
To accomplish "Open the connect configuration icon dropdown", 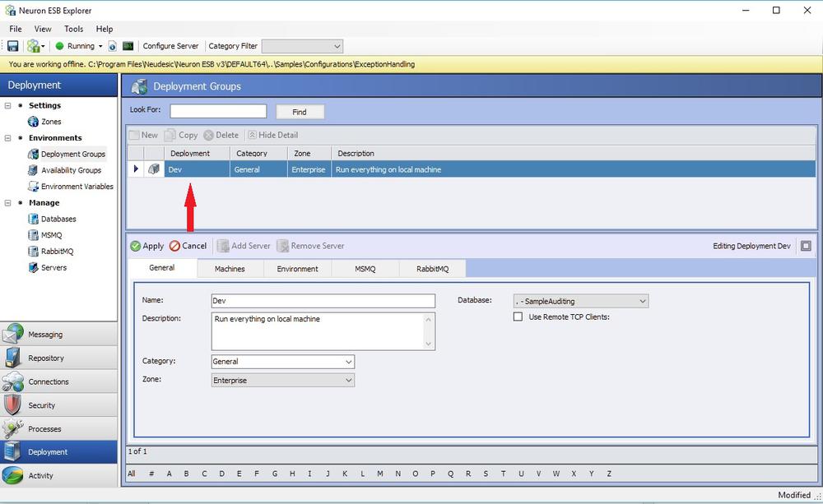I will pyautogui.click(x=35, y=46).
